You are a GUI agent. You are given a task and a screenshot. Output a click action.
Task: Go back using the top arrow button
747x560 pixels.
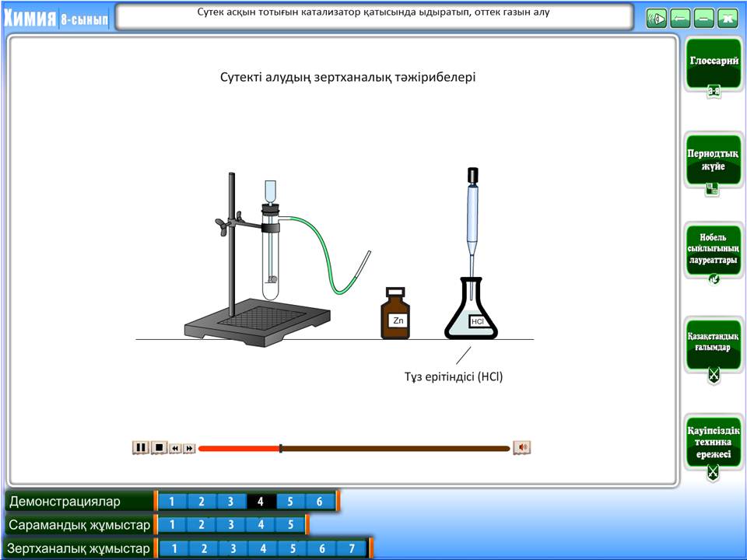click(x=680, y=19)
